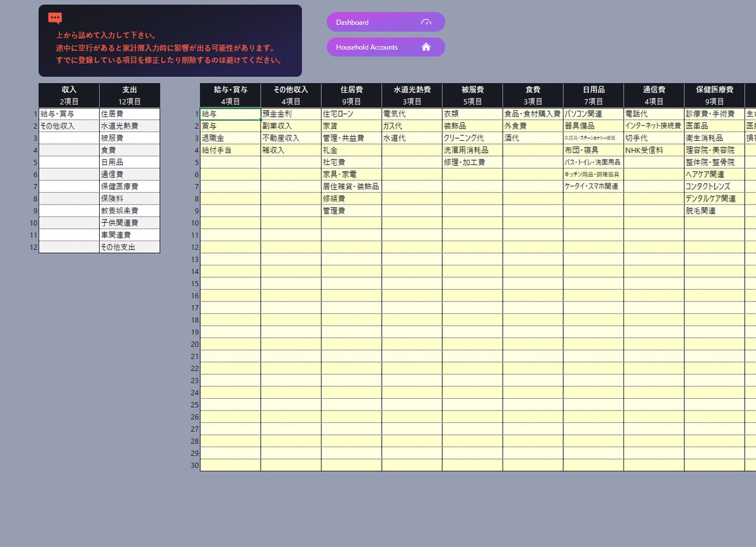Select the 家具・家電 cell
This screenshot has width=756, height=547.
pyautogui.click(x=351, y=174)
